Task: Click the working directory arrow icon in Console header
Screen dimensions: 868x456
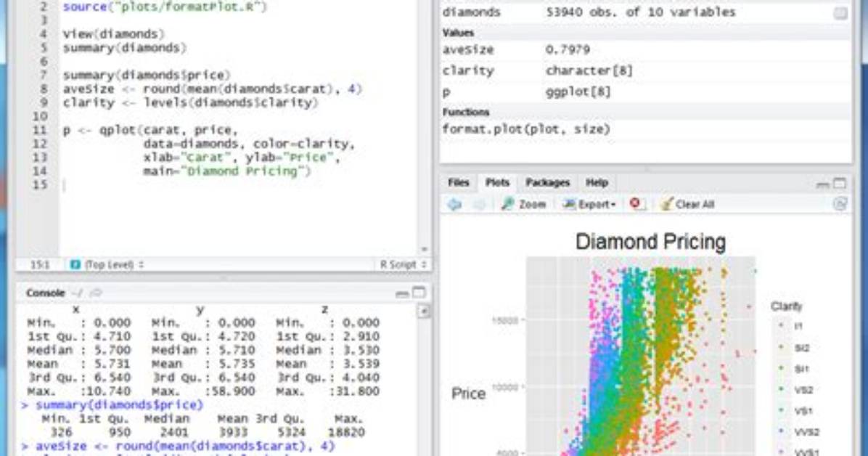Action: click(96, 293)
